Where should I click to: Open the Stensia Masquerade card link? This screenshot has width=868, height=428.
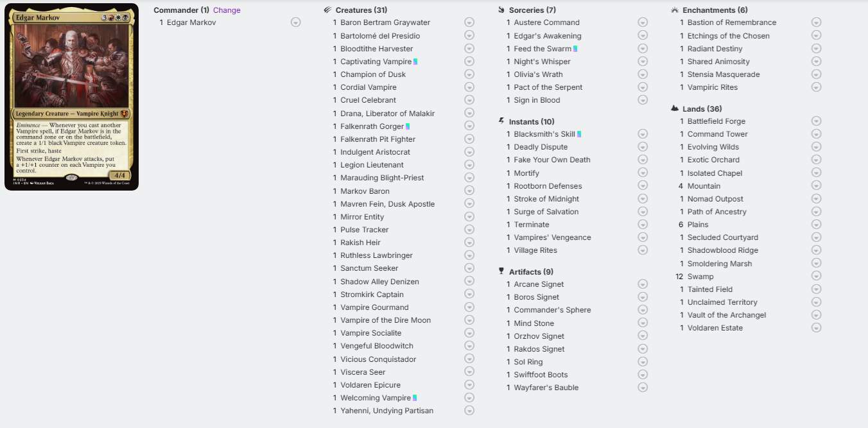[x=724, y=74]
